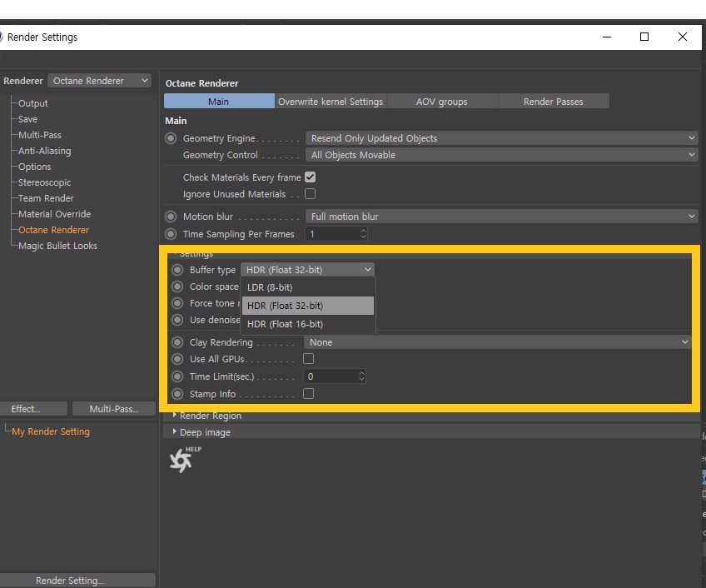Open the Geometry Engine dropdown
Viewport: 706px width, 588px height.
[501, 138]
